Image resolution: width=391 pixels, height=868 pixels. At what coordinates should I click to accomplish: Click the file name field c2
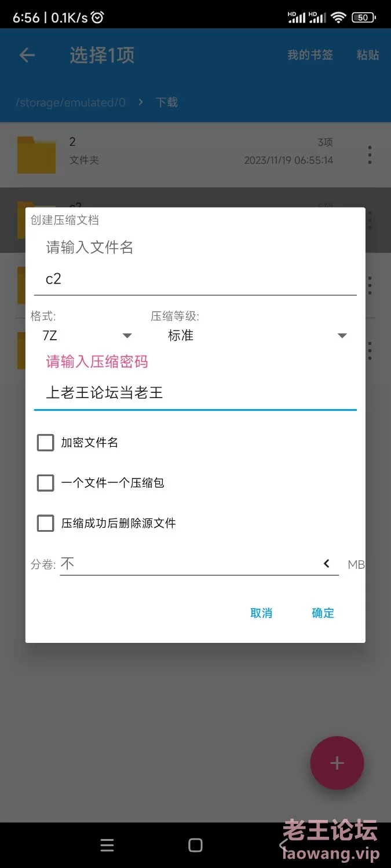(195, 279)
